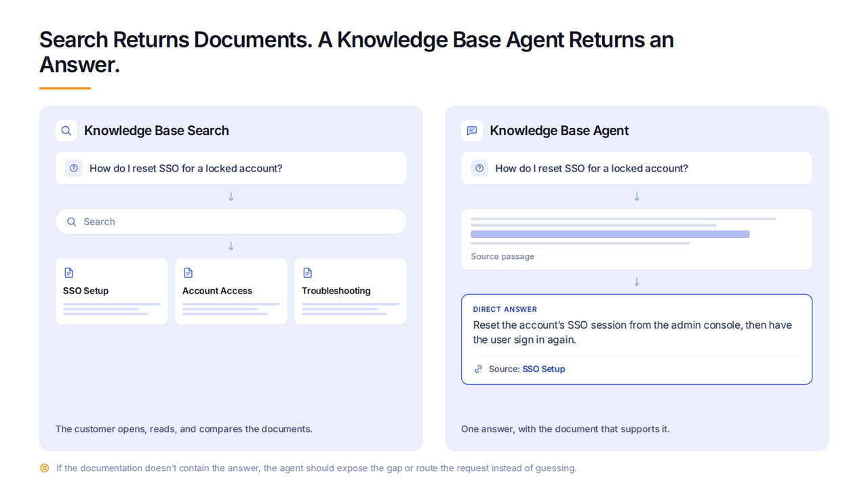868x488 pixels.
Task: Click the question text in the Search panel
Action: 186,168
